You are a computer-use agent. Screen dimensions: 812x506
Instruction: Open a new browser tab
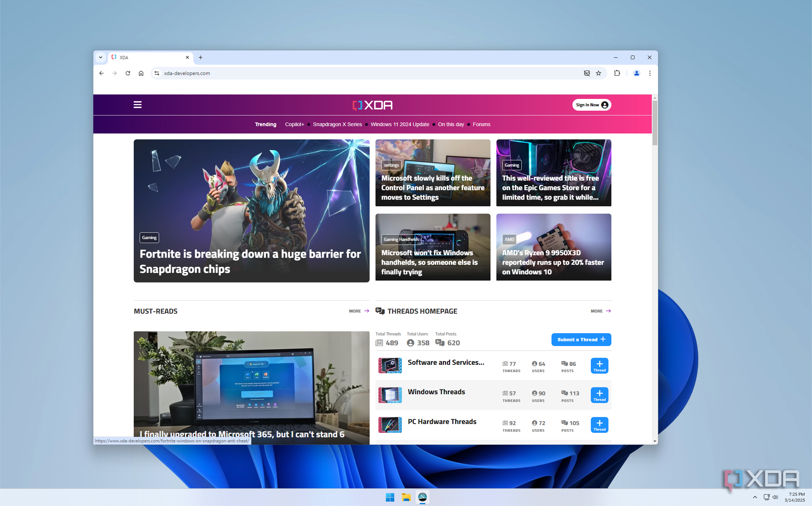pos(201,57)
